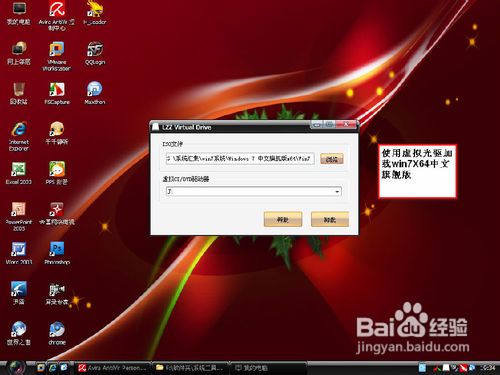The height and width of the screenshot is (375, 500).
Task: Launch the Excel 2003 shortcut
Action: tap(19, 173)
